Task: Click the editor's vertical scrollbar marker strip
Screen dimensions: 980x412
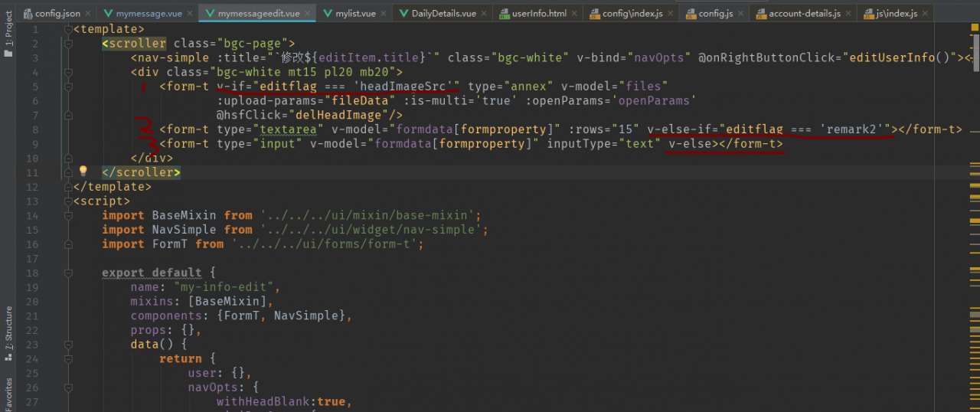Action: [974, 217]
